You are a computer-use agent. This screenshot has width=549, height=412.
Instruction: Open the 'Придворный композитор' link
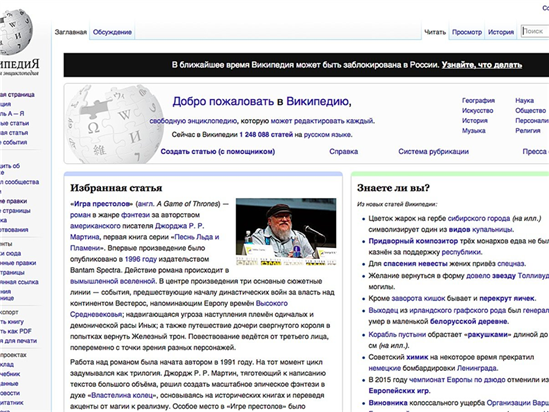pos(413,241)
